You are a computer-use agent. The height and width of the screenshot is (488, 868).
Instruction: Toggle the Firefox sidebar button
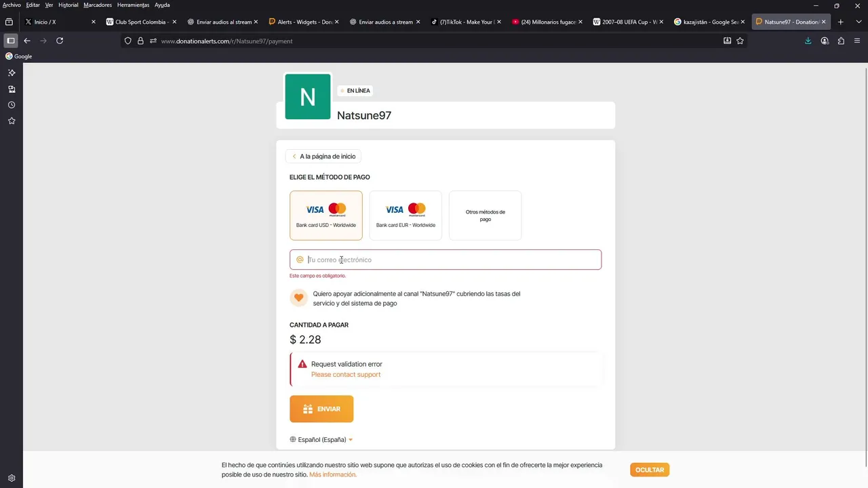click(11, 41)
